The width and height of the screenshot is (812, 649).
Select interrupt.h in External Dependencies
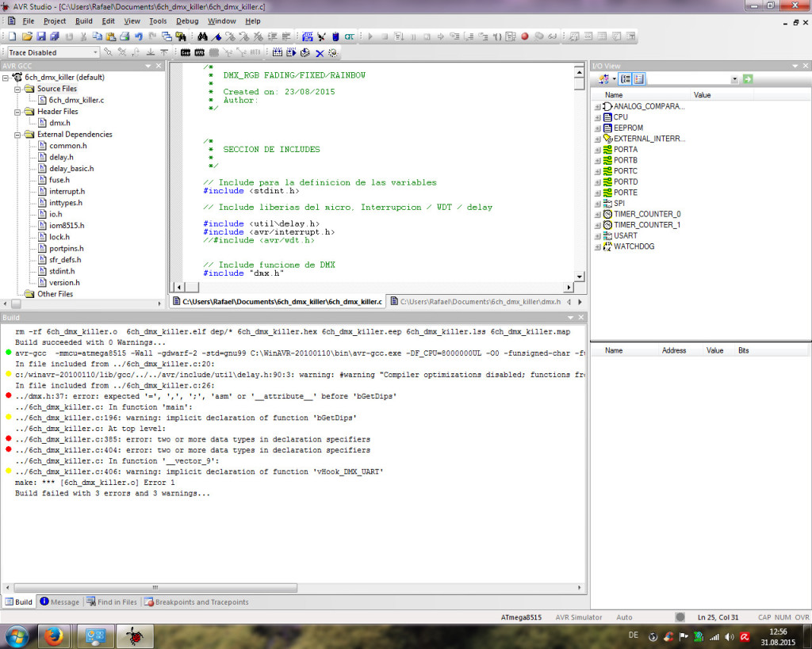pyautogui.click(x=67, y=192)
